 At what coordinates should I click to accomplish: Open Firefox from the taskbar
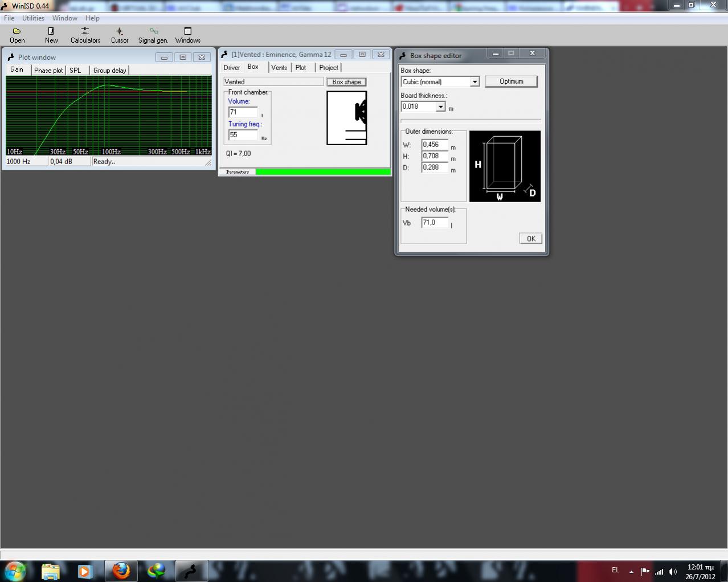[121, 571]
